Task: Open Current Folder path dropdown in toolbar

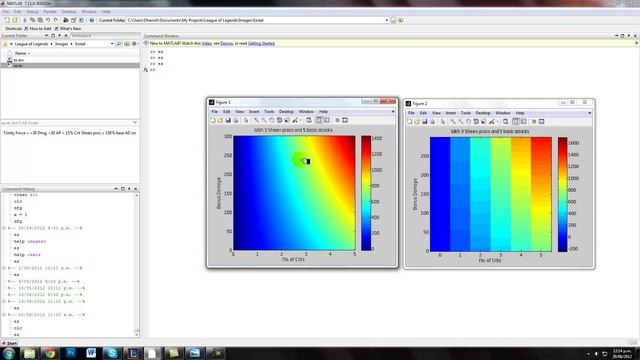Action: click(387, 20)
